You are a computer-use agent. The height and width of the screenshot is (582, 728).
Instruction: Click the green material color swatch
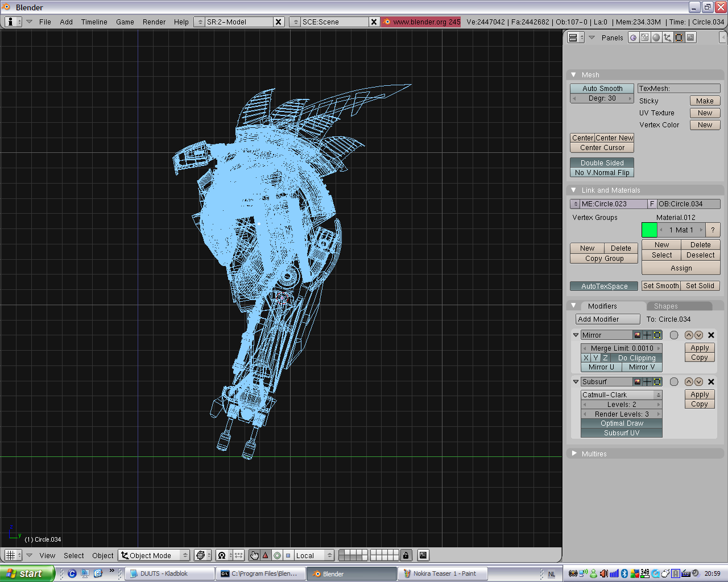(x=649, y=230)
